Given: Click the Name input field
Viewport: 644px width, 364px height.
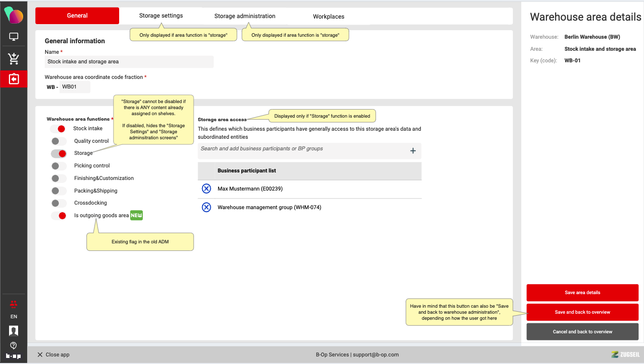Looking at the screenshot, I should coord(129,62).
